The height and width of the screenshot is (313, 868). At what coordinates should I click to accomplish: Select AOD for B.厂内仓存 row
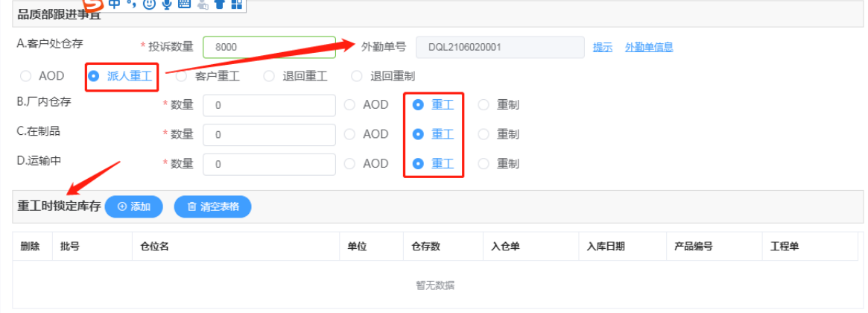pyautogui.click(x=367, y=104)
